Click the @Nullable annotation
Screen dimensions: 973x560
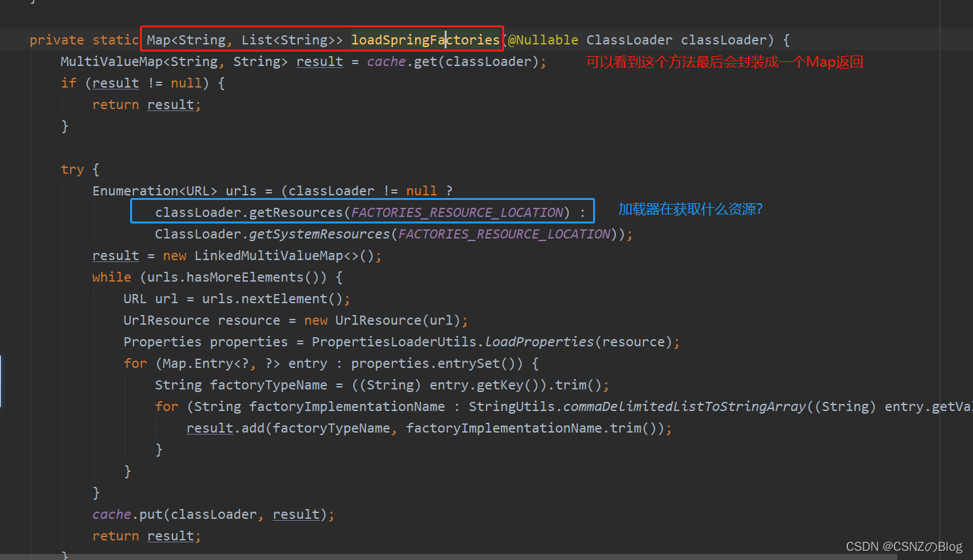coord(543,40)
